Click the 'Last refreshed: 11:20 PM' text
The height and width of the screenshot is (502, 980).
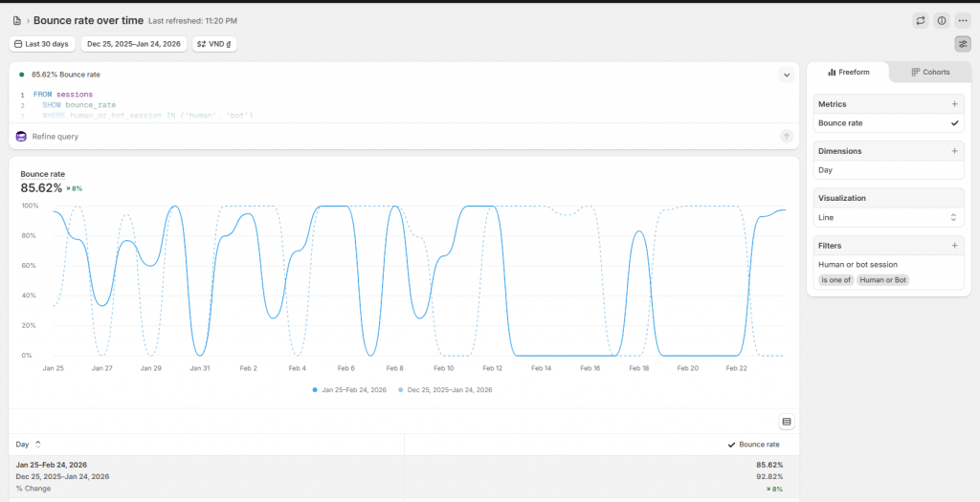click(192, 21)
